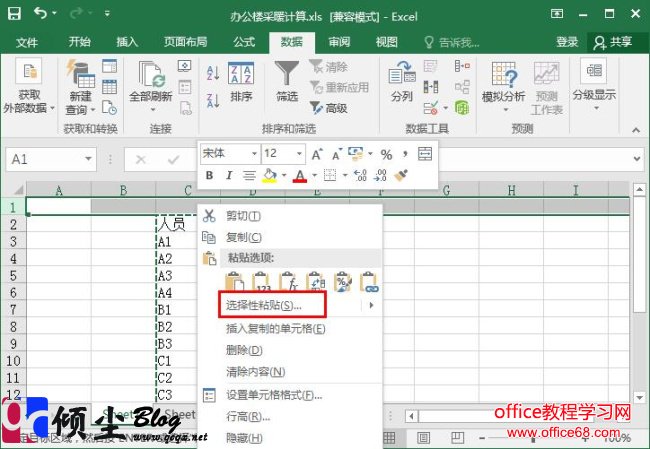Viewport: 650px width, 449px height.
Task: Click Format Painter brush in mini toolbar
Action: tap(401, 175)
